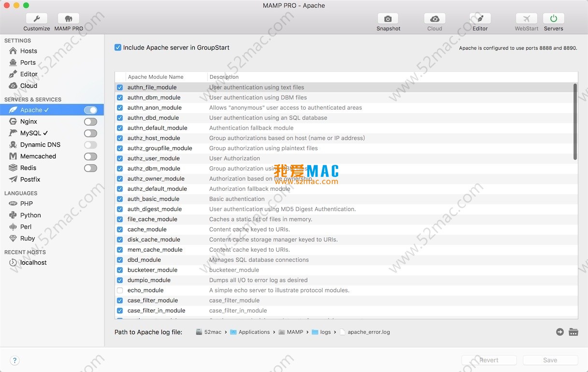Select the Perl language icon
This screenshot has width=588, height=372.
coord(13,227)
